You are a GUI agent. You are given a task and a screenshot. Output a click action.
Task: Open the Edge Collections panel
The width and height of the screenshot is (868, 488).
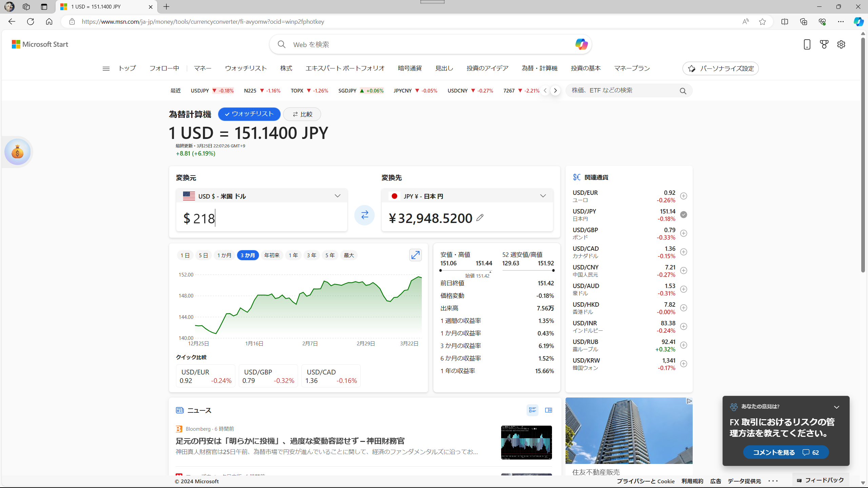(804, 22)
